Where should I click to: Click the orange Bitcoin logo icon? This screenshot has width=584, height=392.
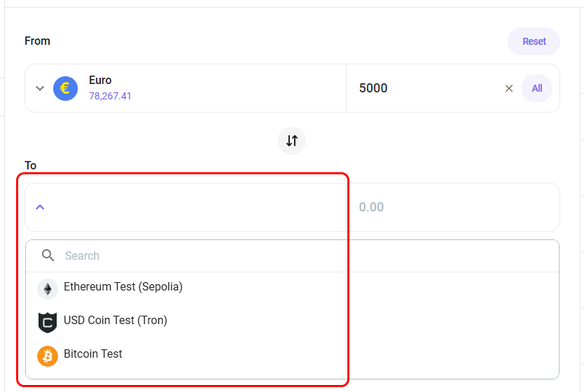click(x=48, y=356)
